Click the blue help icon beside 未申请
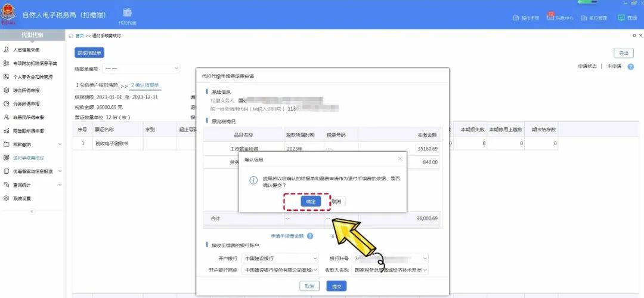 click(x=630, y=66)
